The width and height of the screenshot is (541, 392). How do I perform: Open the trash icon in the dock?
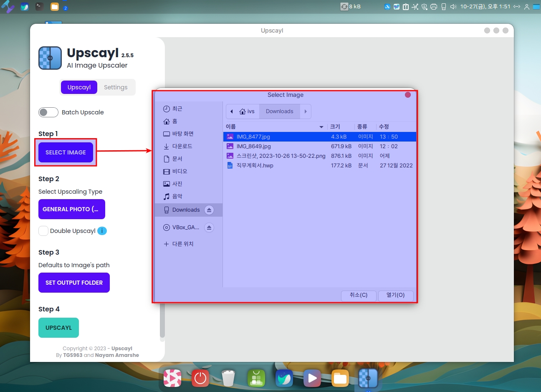point(228,378)
